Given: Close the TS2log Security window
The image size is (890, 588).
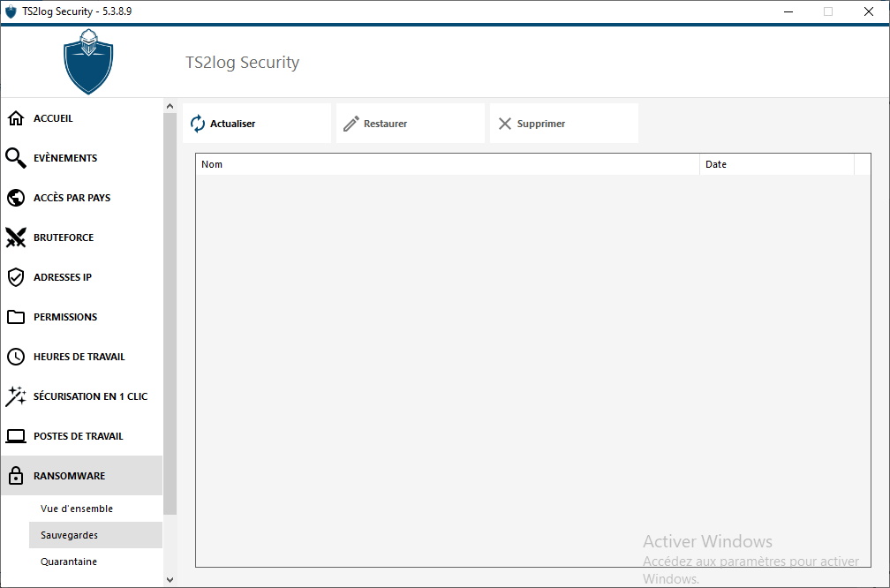Looking at the screenshot, I should 869,11.
